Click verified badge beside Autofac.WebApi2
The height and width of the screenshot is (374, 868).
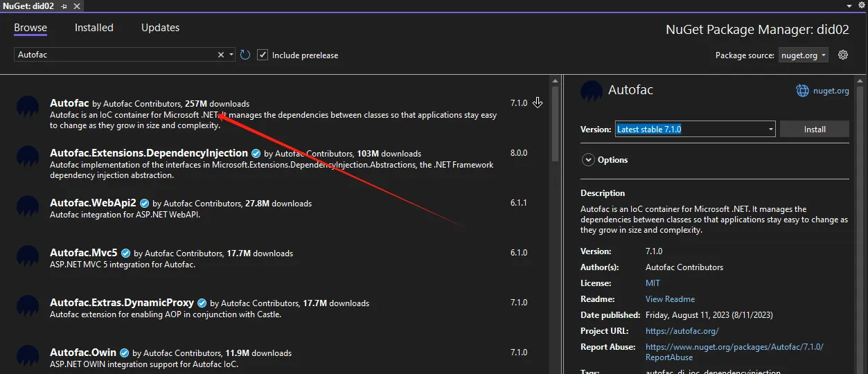(x=144, y=203)
